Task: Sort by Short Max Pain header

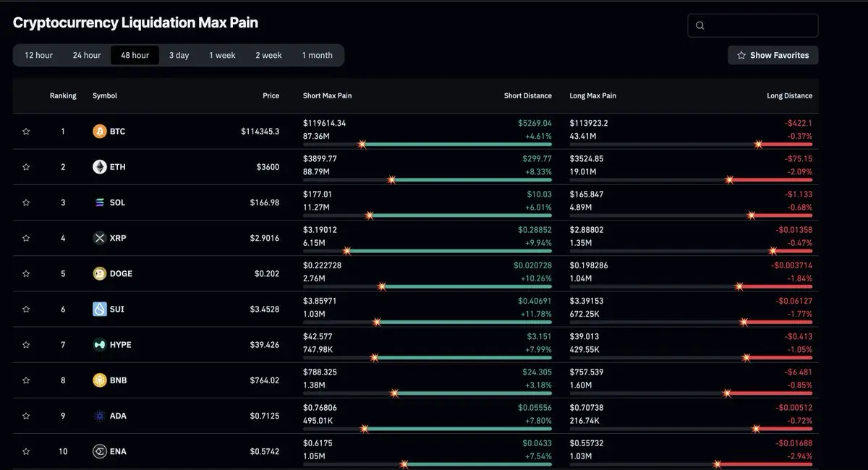Action: tap(327, 95)
